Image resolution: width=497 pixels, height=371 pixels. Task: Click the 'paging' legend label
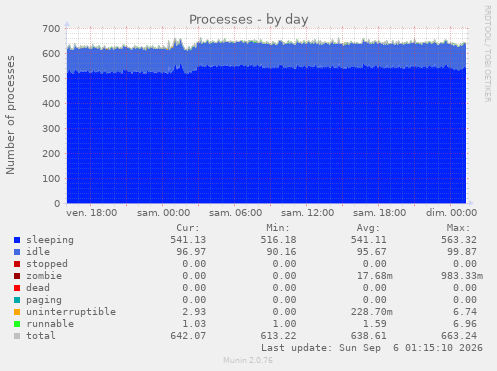[x=44, y=300]
